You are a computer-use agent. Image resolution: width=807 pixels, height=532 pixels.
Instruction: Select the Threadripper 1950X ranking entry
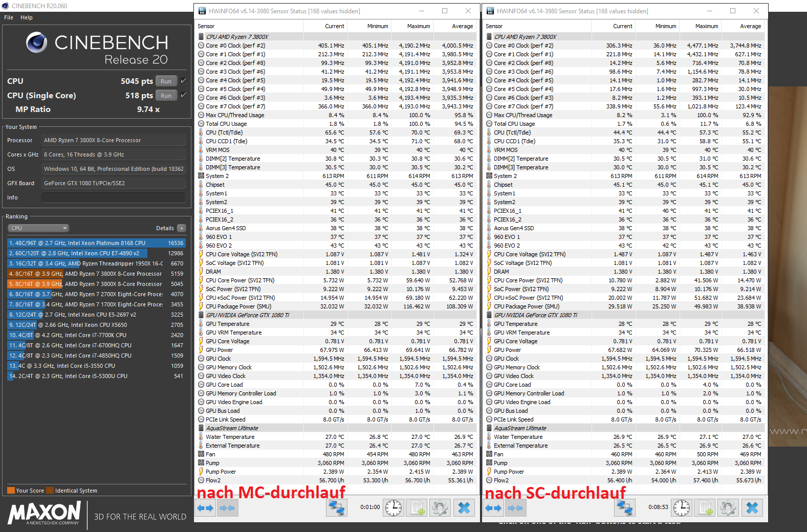pos(96,263)
